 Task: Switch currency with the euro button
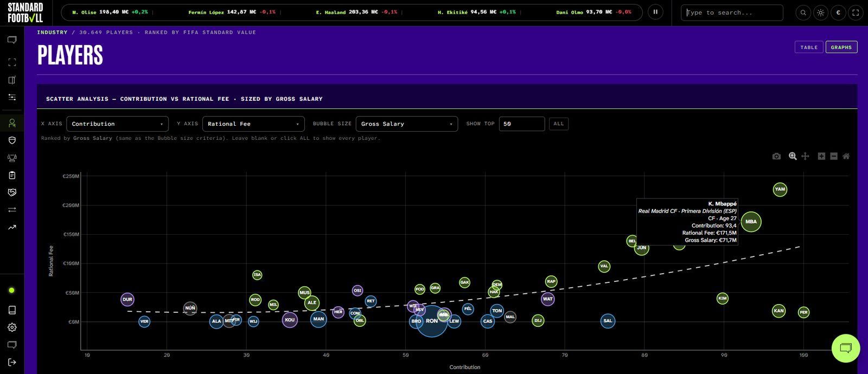coord(838,12)
